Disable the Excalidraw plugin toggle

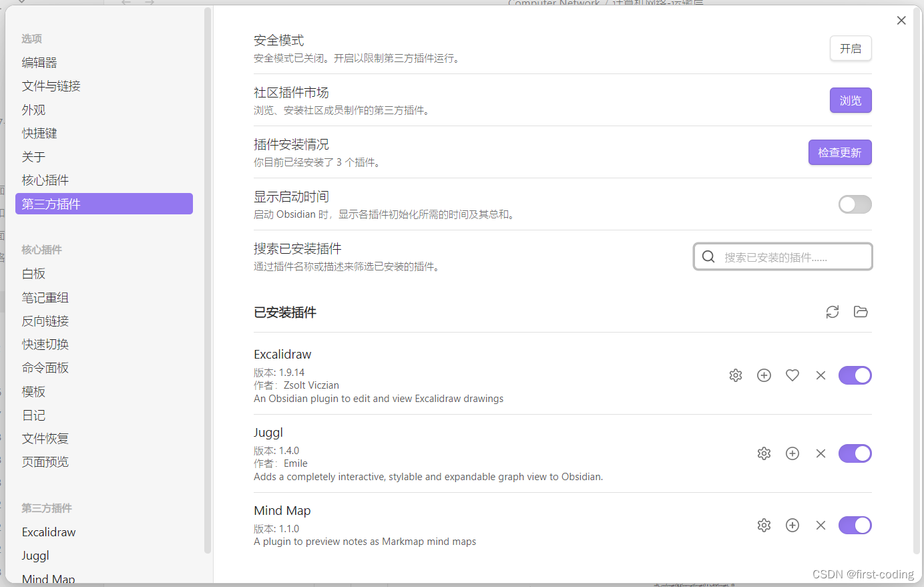point(855,375)
